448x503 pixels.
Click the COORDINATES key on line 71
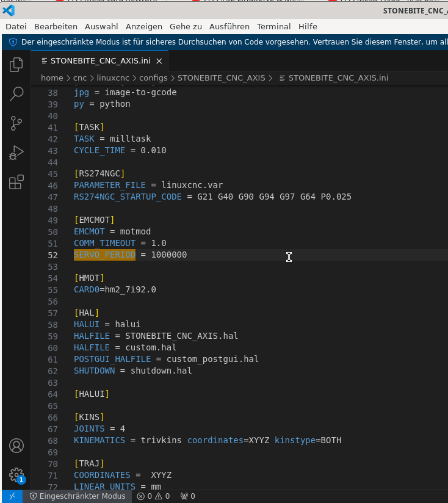click(102, 475)
